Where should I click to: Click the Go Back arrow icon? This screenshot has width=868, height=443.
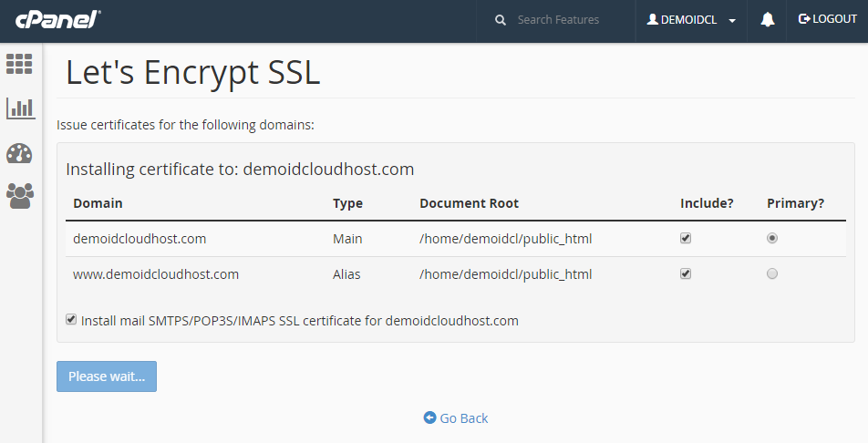tap(429, 417)
